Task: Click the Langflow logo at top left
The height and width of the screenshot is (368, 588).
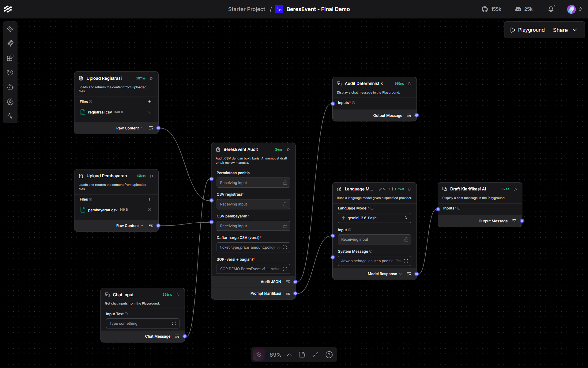Action: click(x=8, y=9)
